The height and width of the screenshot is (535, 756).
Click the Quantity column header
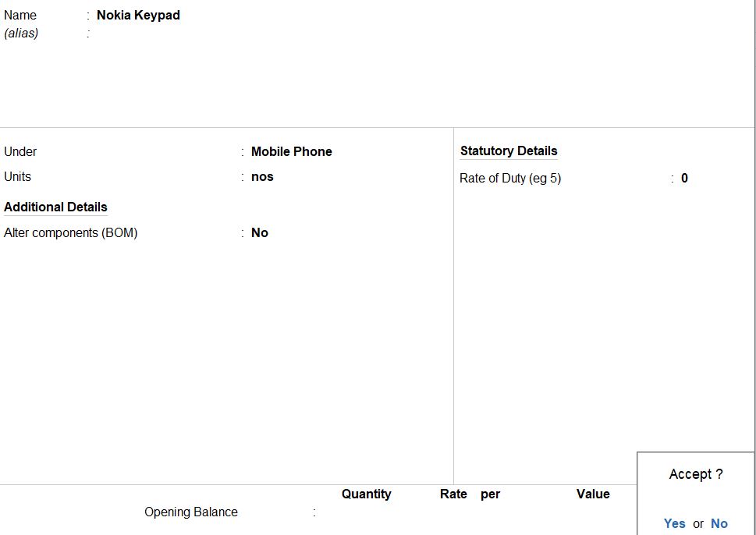(x=367, y=494)
